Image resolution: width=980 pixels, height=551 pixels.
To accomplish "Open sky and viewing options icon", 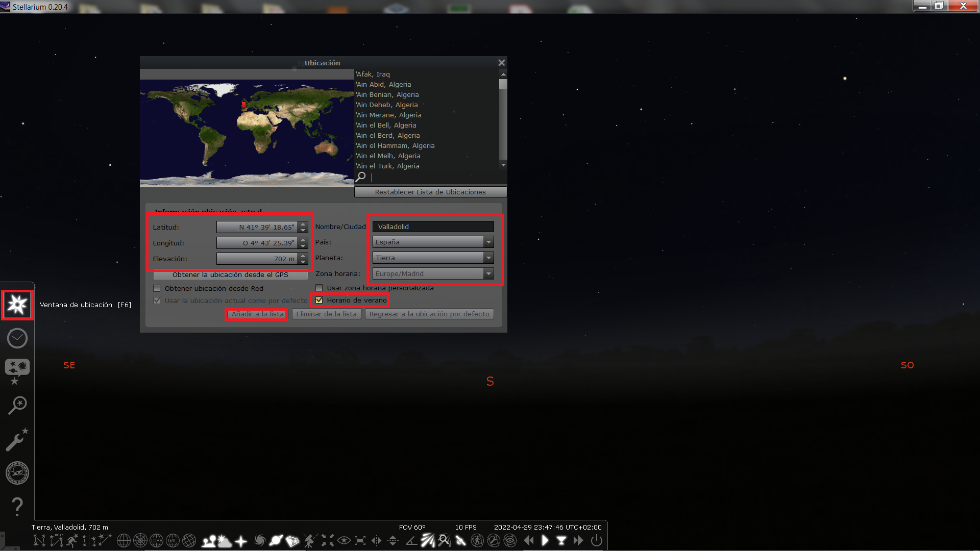I will pos(17,371).
